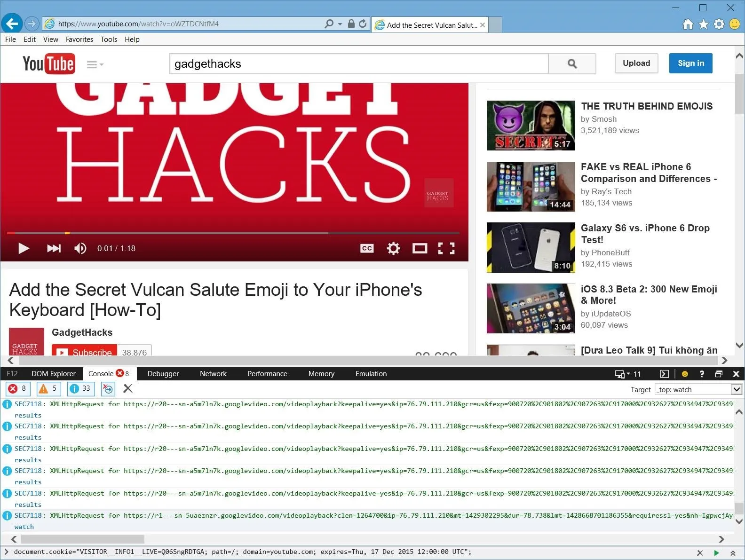Toggle console warnings filter showing 5
Image resolution: width=745 pixels, height=560 pixels.
click(x=49, y=389)
